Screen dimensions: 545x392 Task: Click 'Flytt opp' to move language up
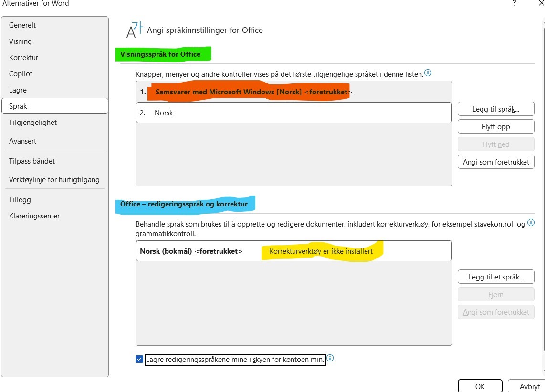tap(496, 126)
